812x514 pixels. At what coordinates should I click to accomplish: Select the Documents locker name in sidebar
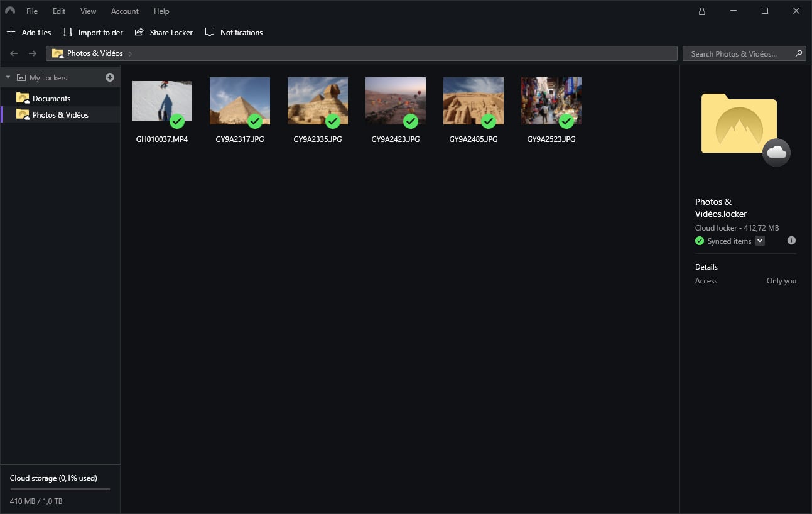pos(51,99)
